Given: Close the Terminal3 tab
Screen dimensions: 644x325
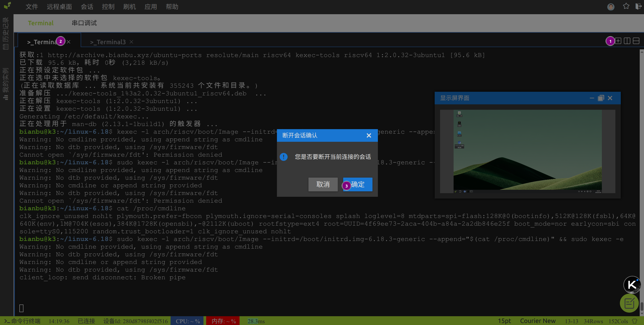Looking at the screenshot, I should click(131, 42).
